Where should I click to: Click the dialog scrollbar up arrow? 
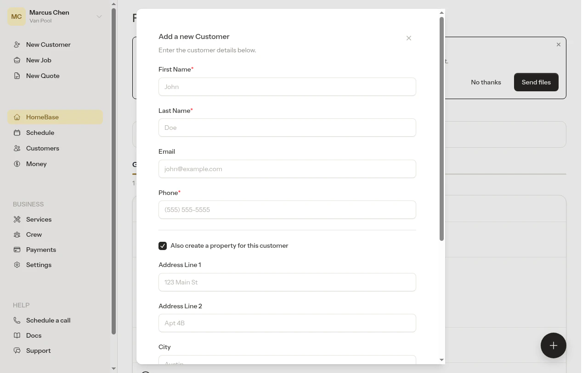(x=442, y=13)
